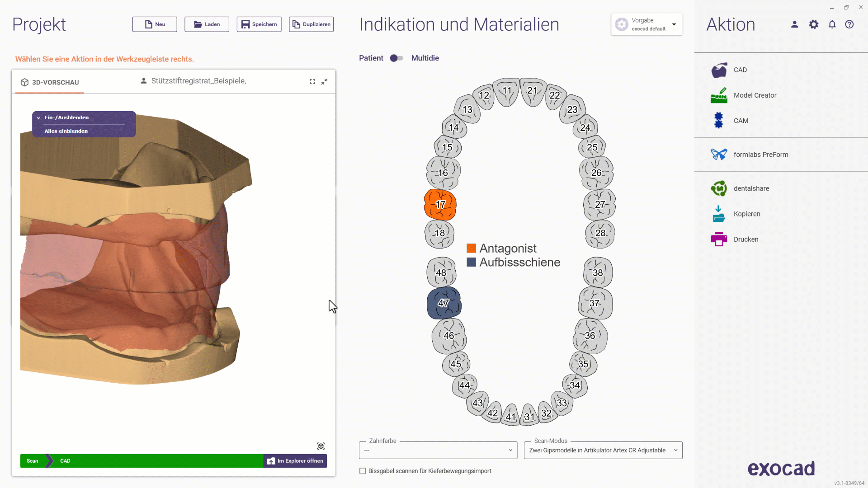This screenshot has height=488, width=868.
Task: Enable Bissgabel scannen checkbox
Action: tap(363, 471)
